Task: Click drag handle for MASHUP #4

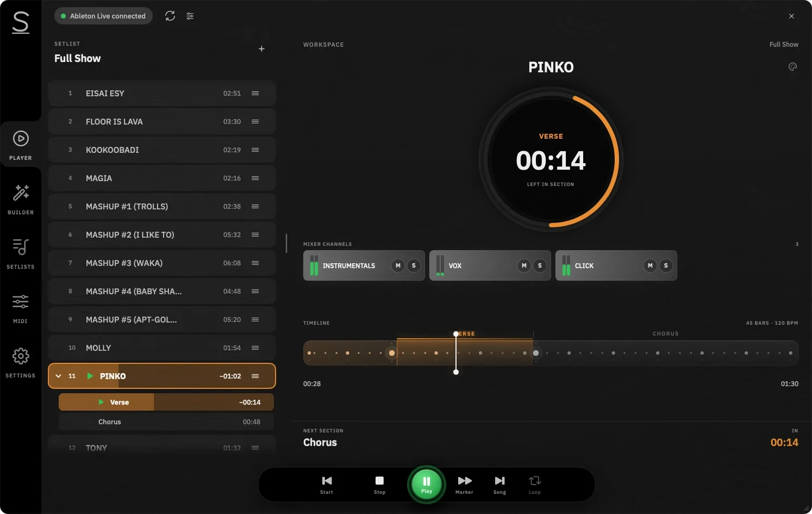Action: [x=255, y=292]
